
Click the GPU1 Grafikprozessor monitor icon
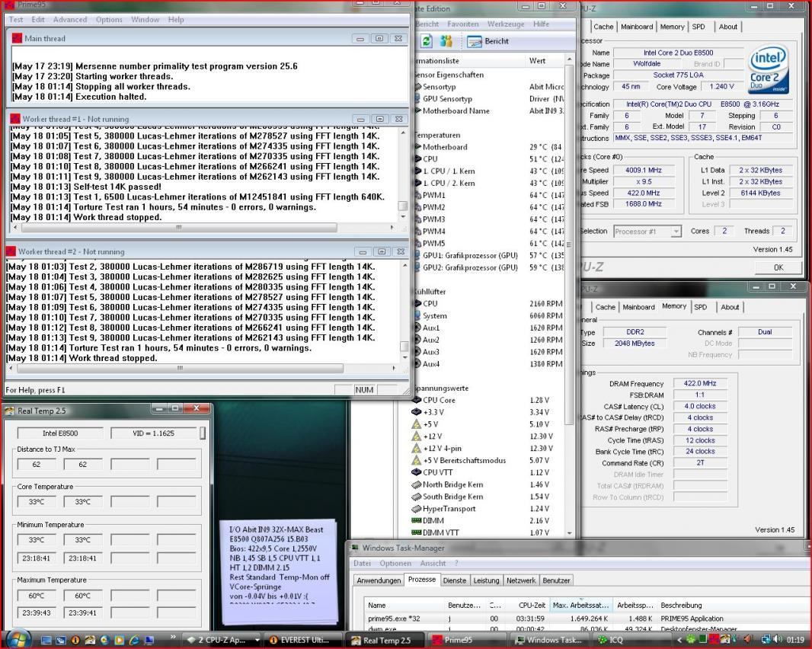point(417,255)
